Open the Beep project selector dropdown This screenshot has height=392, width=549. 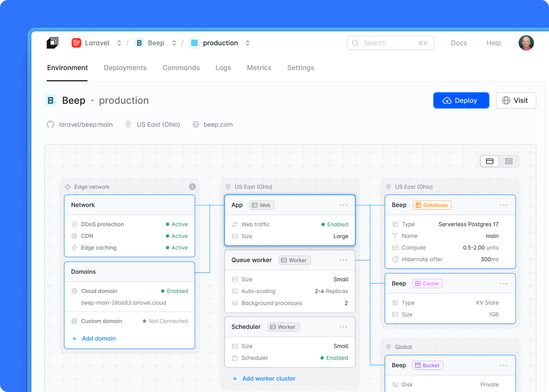(174, 43)
